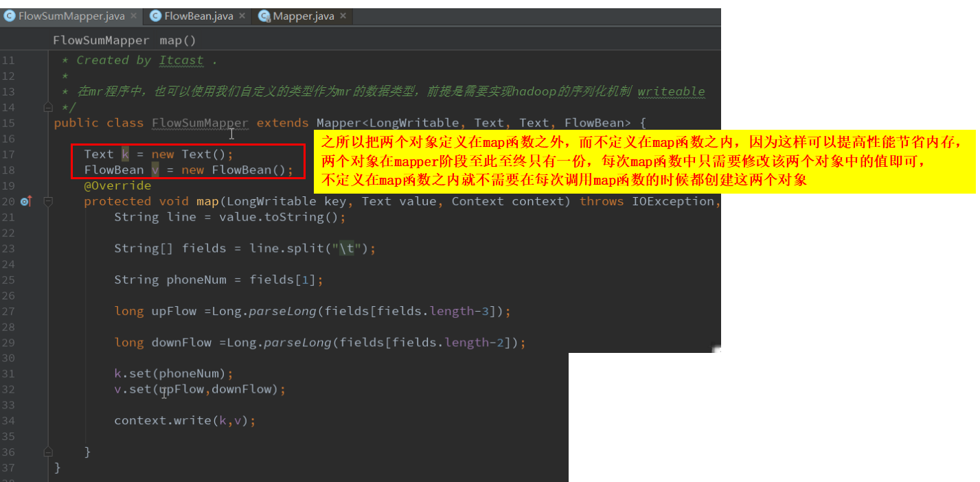Image resolution: width=980 pixels, height=482 pixels.
Task: Click 'Itcast' in the Created by comment
Action: click(181, 60)
